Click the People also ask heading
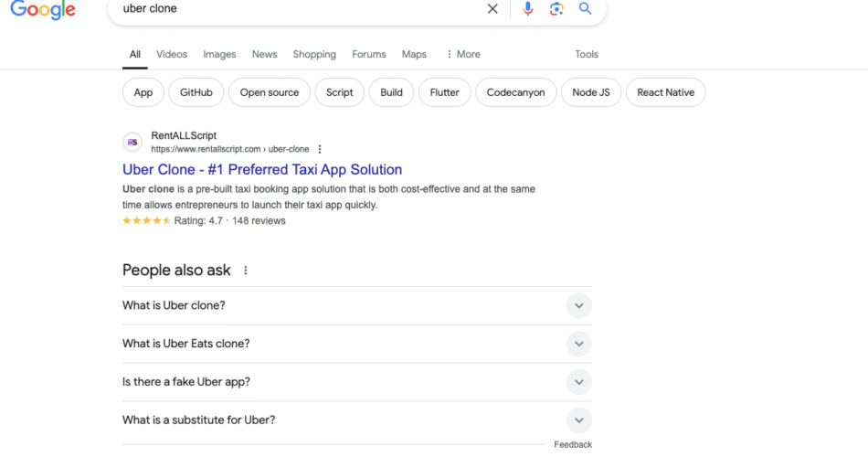868x457 pixels. point(176,271)
